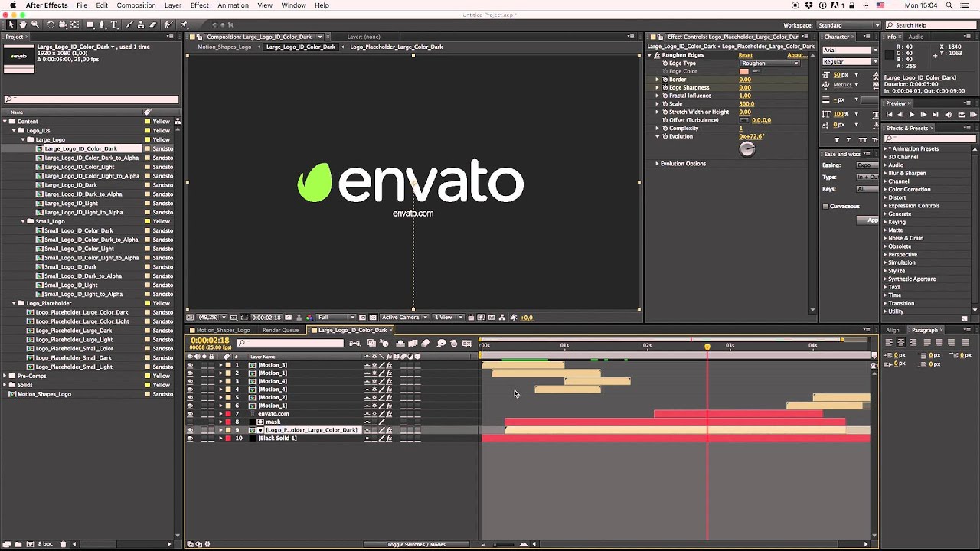Open the Effect menu
The height and width of the screenshot is (551, 980).
(x=200, y=5)
